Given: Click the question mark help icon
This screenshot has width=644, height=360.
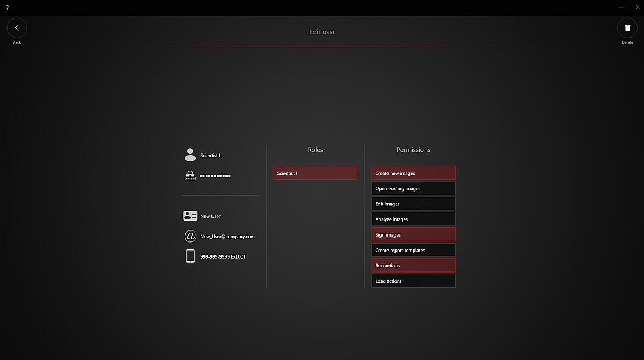Looking at the screenshot, I should pyautogui.click(x=7, y=8).
